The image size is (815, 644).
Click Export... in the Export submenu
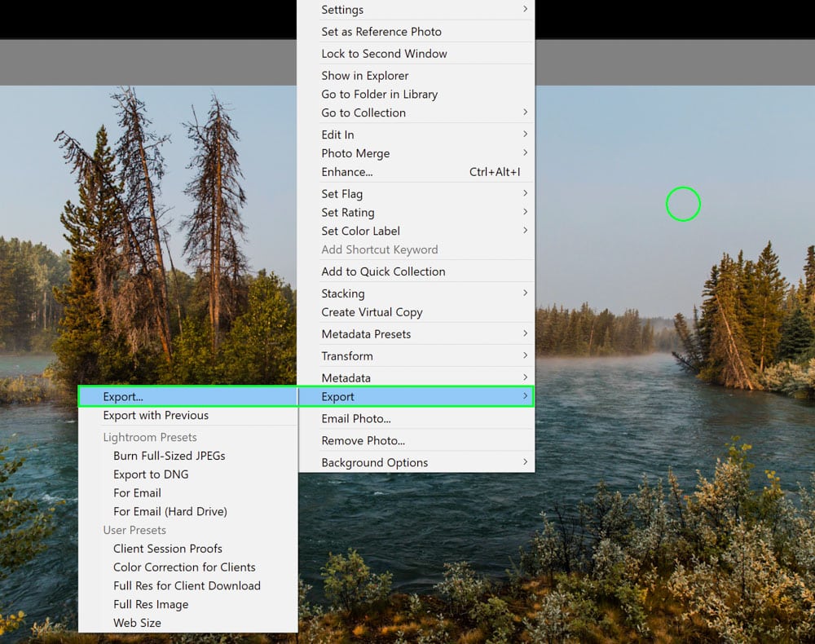tap(188, 396)
